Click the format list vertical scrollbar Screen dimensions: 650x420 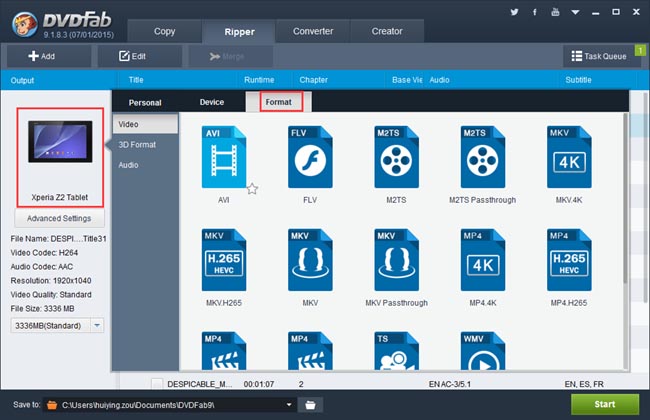coord(626,199)
